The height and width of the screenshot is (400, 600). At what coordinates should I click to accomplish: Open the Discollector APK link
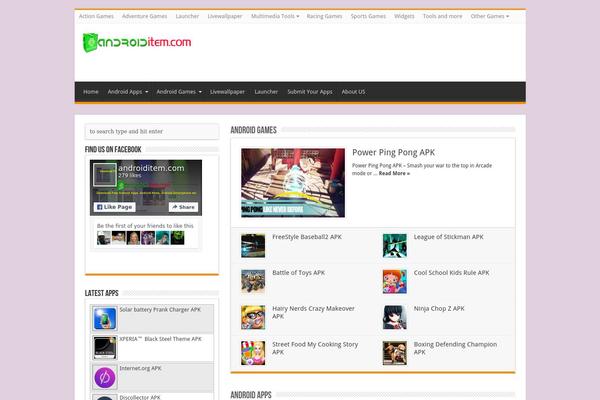pyautogui.click(x=140, y=397)
